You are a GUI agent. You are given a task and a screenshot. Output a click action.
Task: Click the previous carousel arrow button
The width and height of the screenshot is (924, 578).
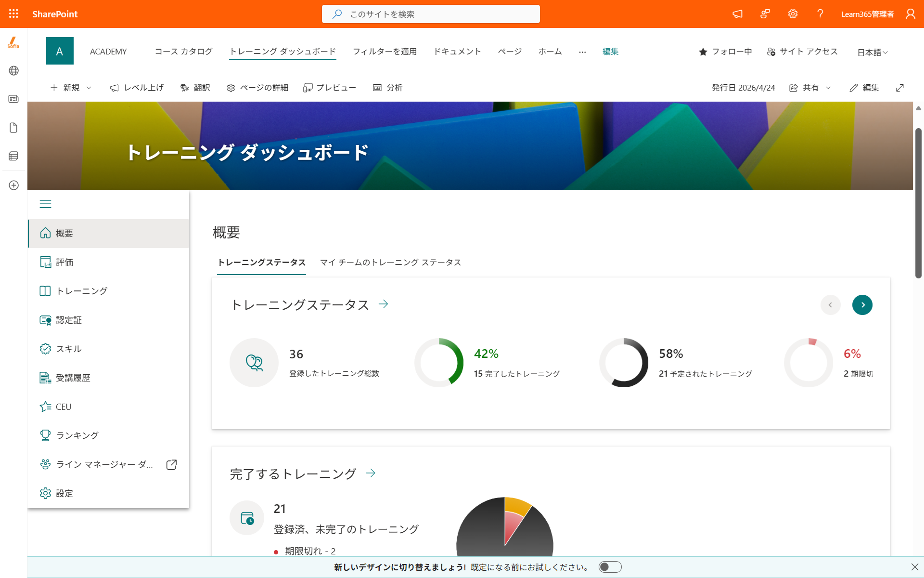coord(830,305)
